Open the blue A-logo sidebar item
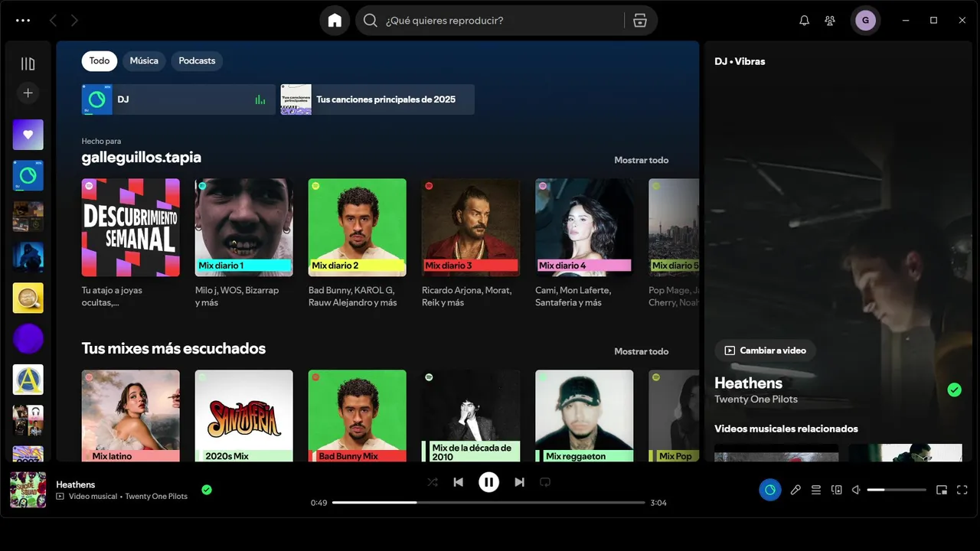Viewport: 980px width, 551px height. [28, 380]
